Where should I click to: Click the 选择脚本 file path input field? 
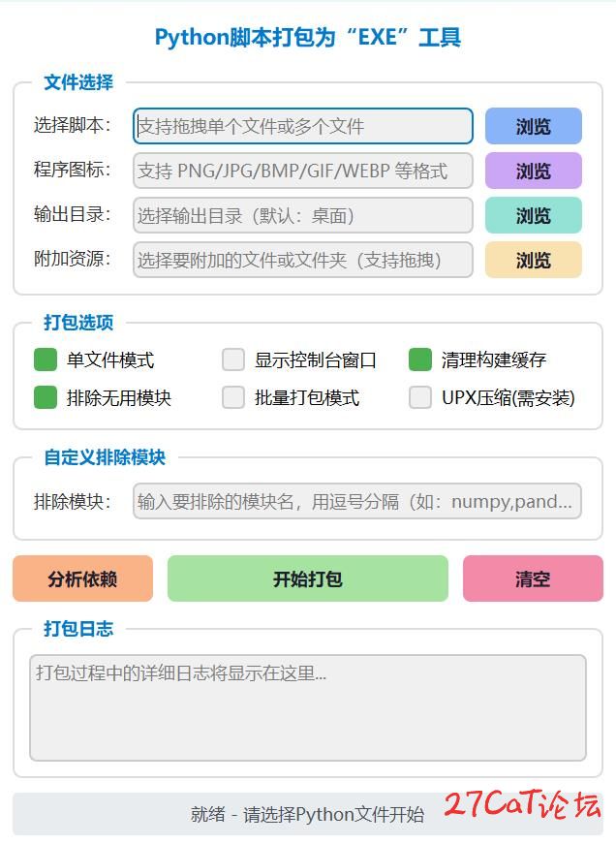pos(302,126)
